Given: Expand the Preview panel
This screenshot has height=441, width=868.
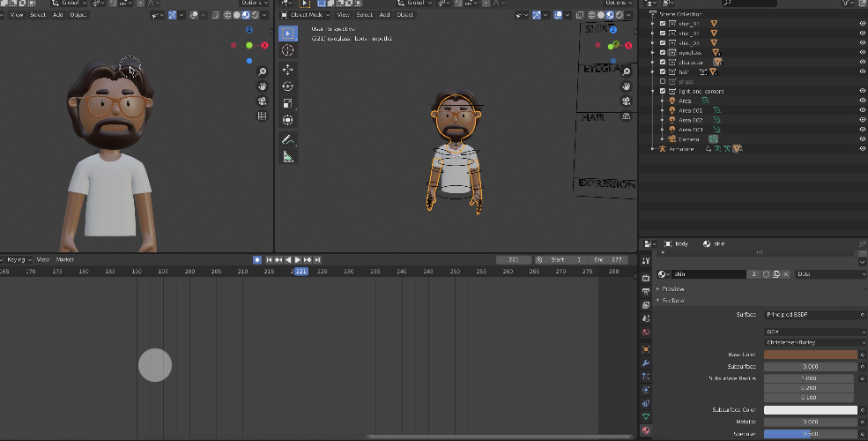Looking at the screenshot, I should click(x=671, y=288).
